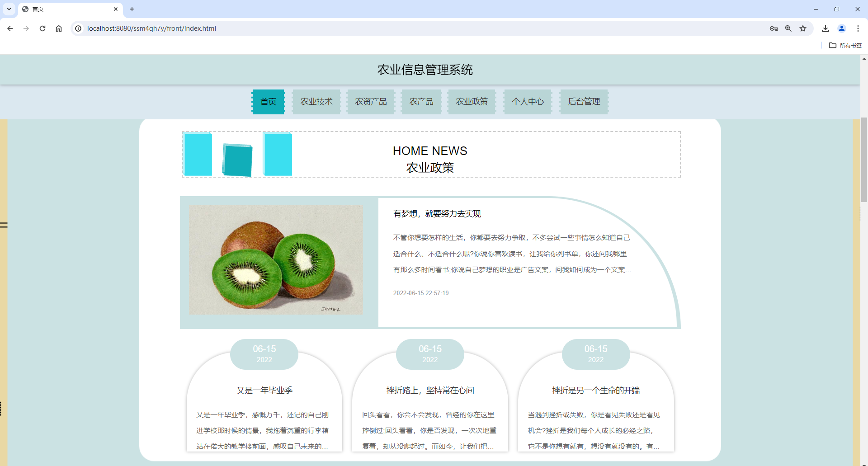Click the site info icon in the address bar
The width and height of the screenshot is (868, 466).
(x=78, y=28)
